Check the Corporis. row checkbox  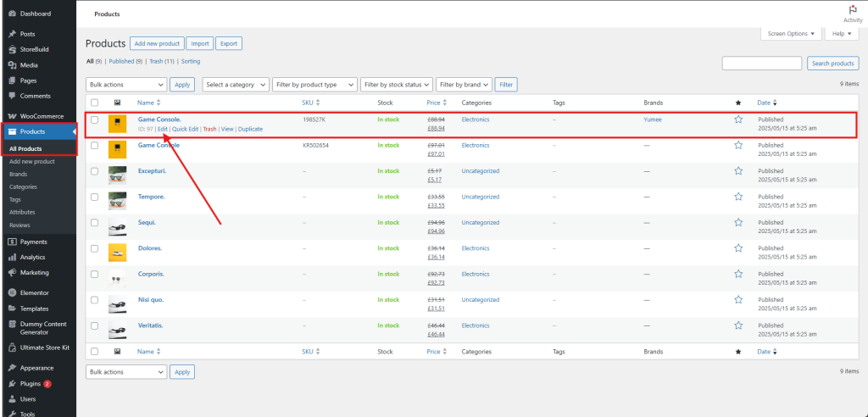(95, 274)
